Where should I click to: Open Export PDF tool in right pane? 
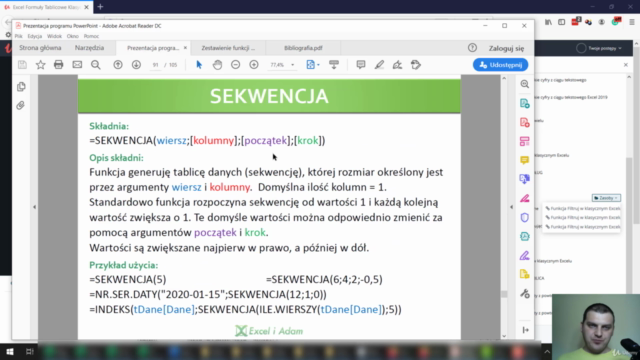click(525, 103)
